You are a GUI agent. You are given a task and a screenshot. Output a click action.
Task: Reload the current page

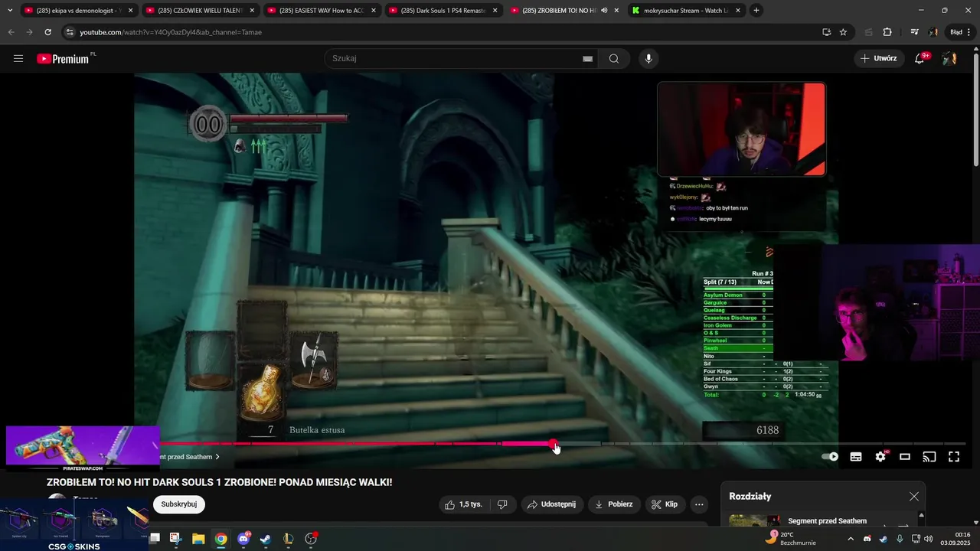[x=47, y=32]
